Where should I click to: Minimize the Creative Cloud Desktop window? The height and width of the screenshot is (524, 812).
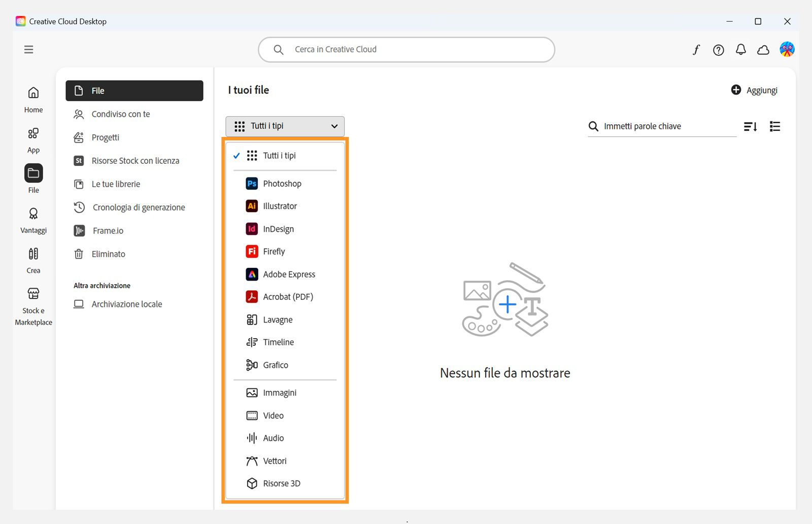click(x=729, y=21)
